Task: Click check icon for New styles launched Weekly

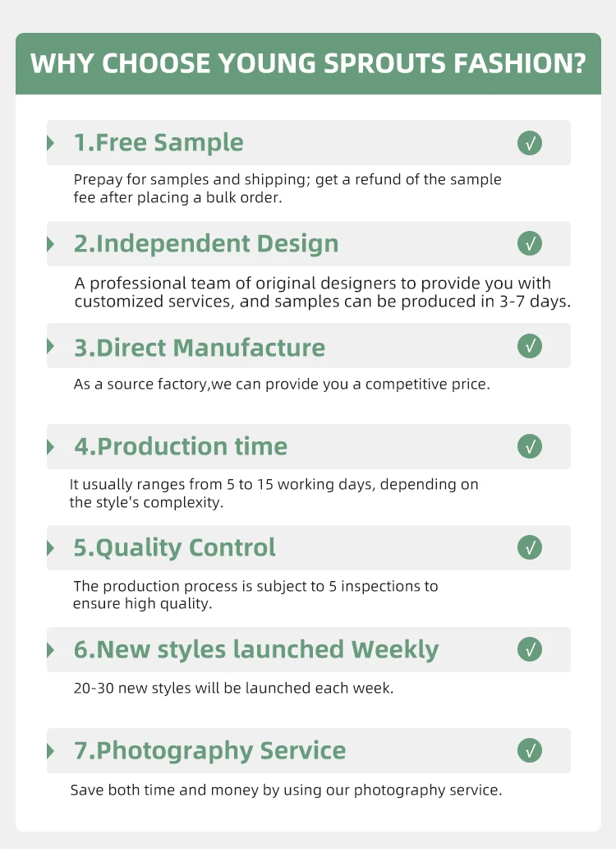Action: click(529, 649)
